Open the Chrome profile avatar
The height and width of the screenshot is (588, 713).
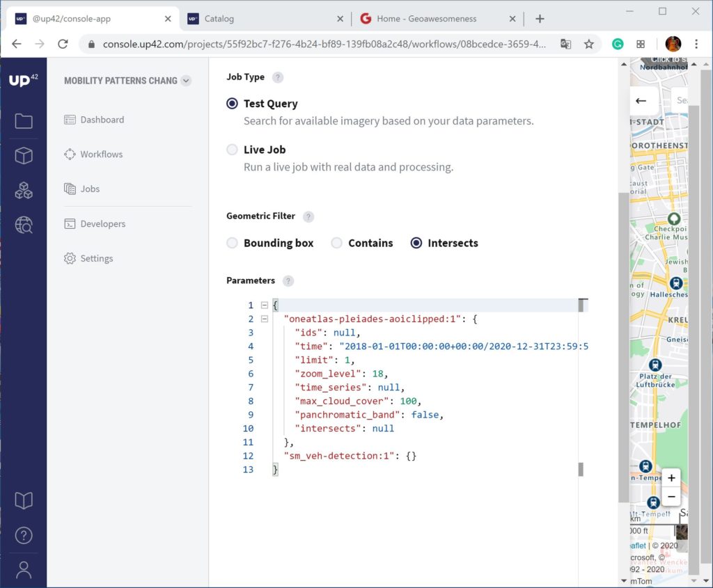(x=673, y=44)
